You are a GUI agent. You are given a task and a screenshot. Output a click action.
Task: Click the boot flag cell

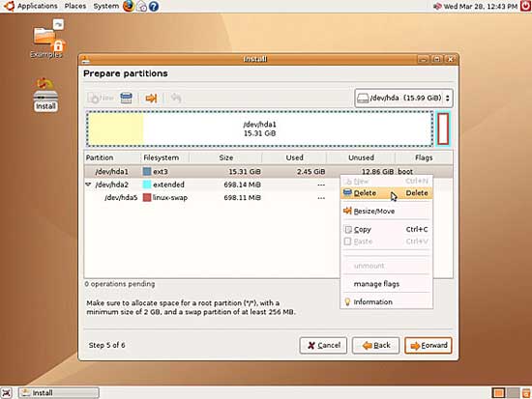[405, 172]
